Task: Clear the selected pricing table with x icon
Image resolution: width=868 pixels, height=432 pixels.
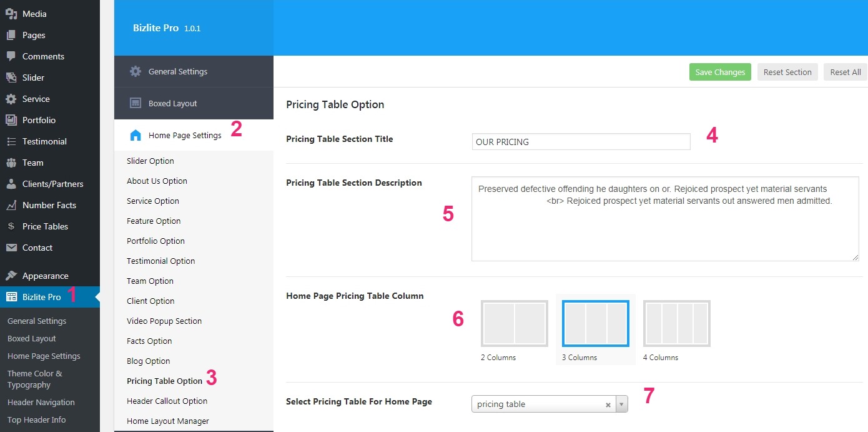Action: tap(608, 404)
